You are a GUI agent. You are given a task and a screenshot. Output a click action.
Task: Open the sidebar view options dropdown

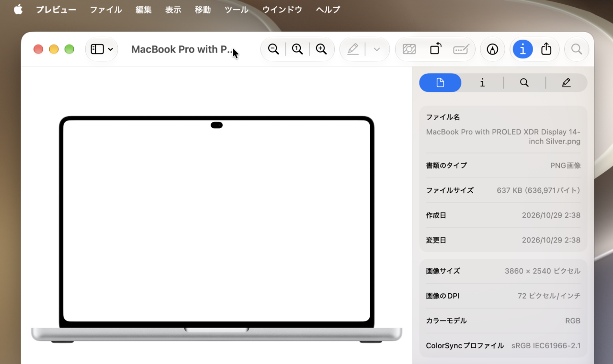[102, 49]
